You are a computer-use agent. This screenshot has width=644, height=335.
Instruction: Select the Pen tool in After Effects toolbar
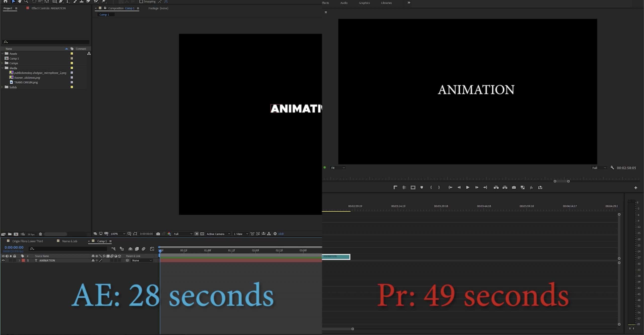(x=61, y=1)
